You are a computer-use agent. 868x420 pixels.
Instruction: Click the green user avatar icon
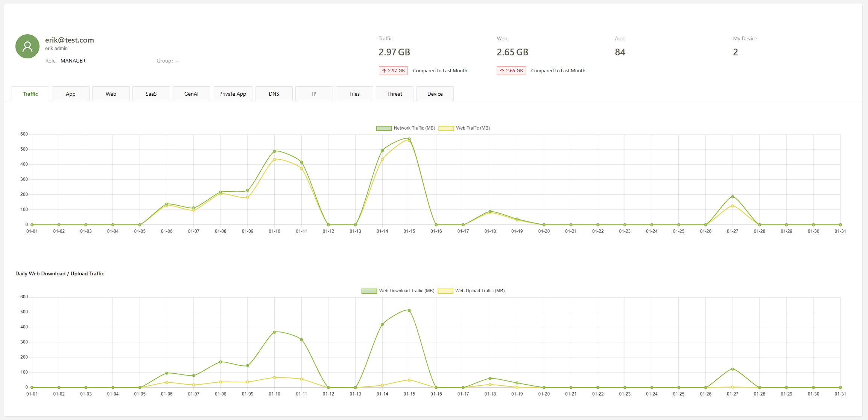coord(27,46)
